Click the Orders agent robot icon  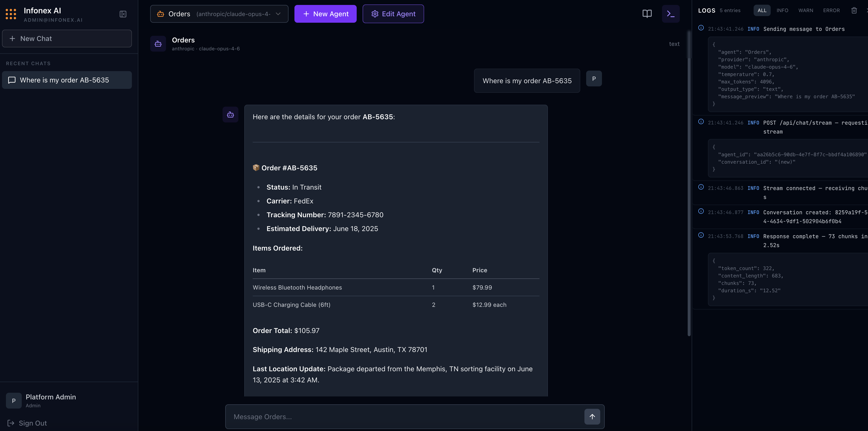click(158, 44)
